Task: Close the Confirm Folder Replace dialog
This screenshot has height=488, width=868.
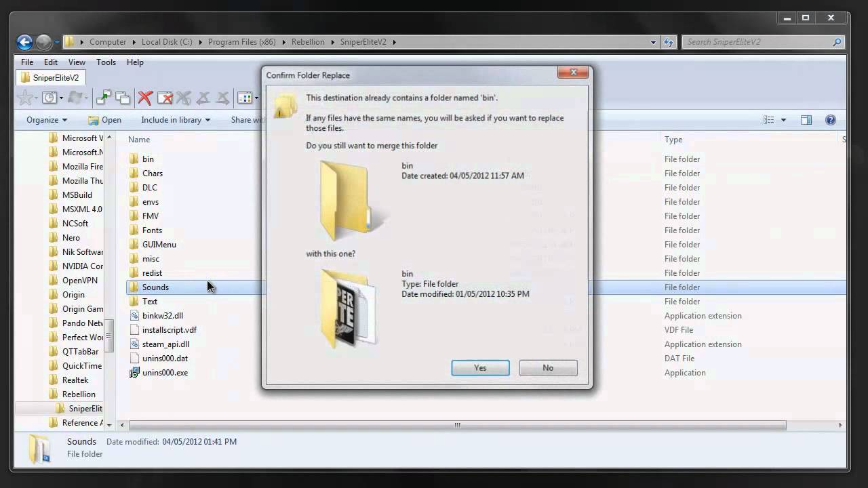Action: tap(574, 73)
